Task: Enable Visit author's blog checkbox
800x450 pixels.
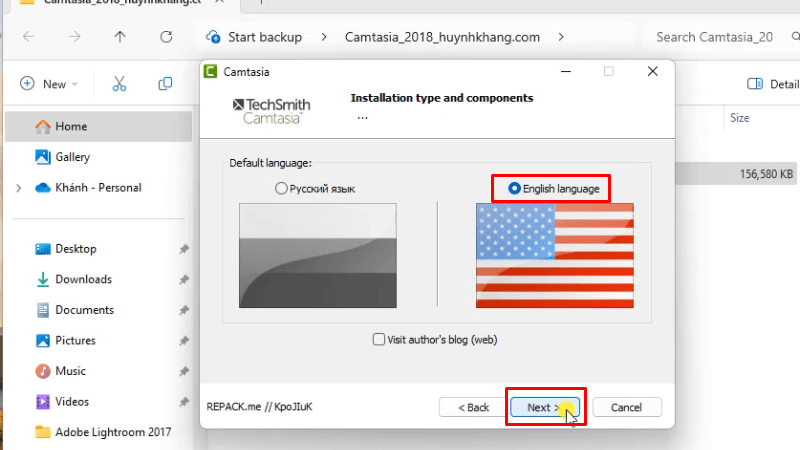Action: click(x=379, y=339)
